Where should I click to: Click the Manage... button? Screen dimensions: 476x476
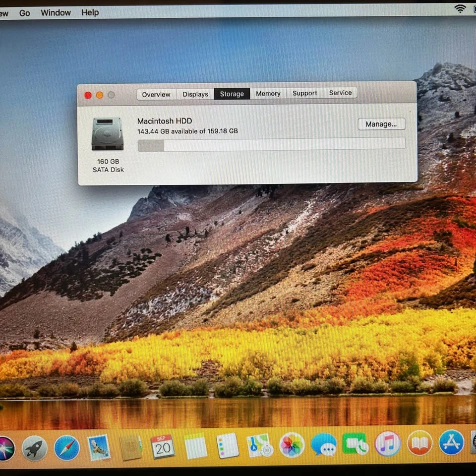pos(381,124)
